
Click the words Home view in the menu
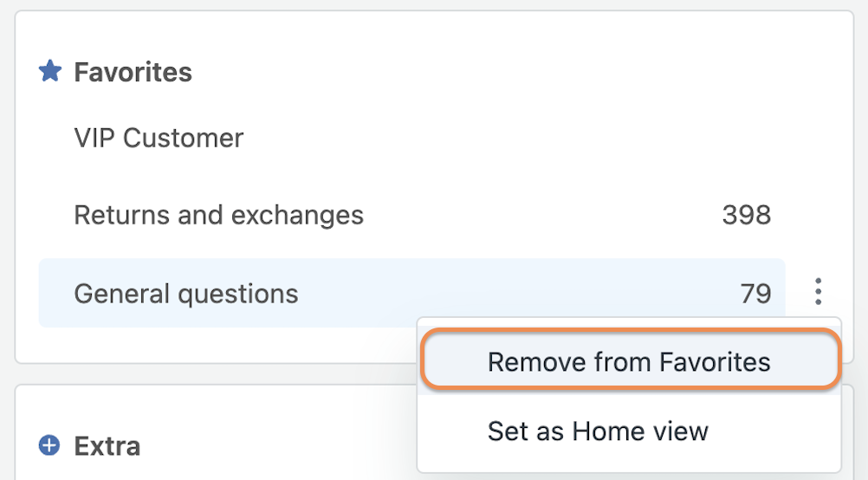point(640,431)
